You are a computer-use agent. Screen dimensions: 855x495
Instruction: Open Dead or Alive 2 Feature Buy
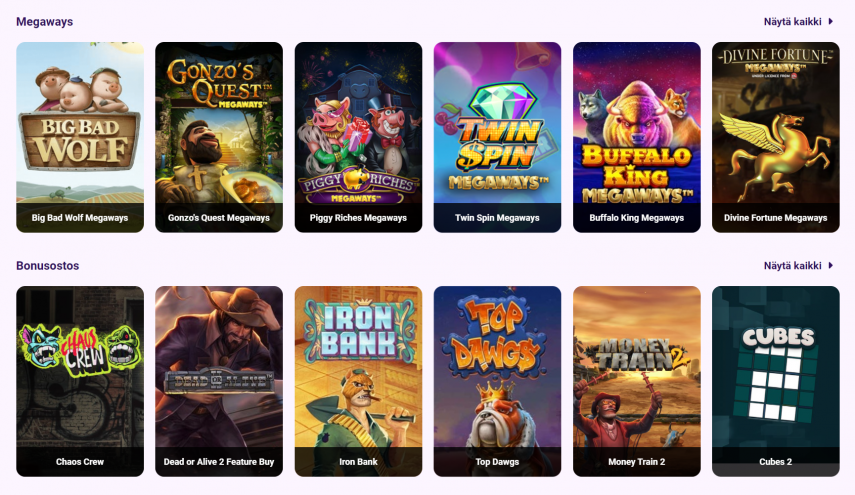219,382
